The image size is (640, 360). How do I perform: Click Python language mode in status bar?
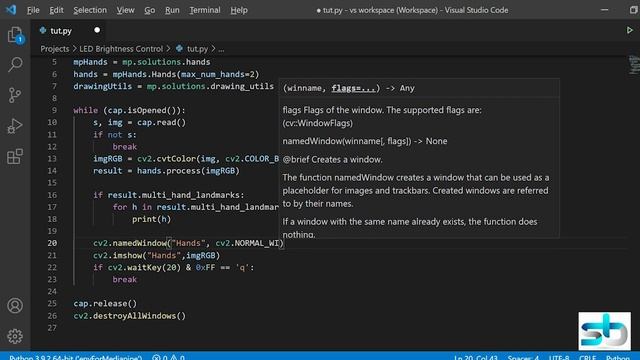pos(618,357)
